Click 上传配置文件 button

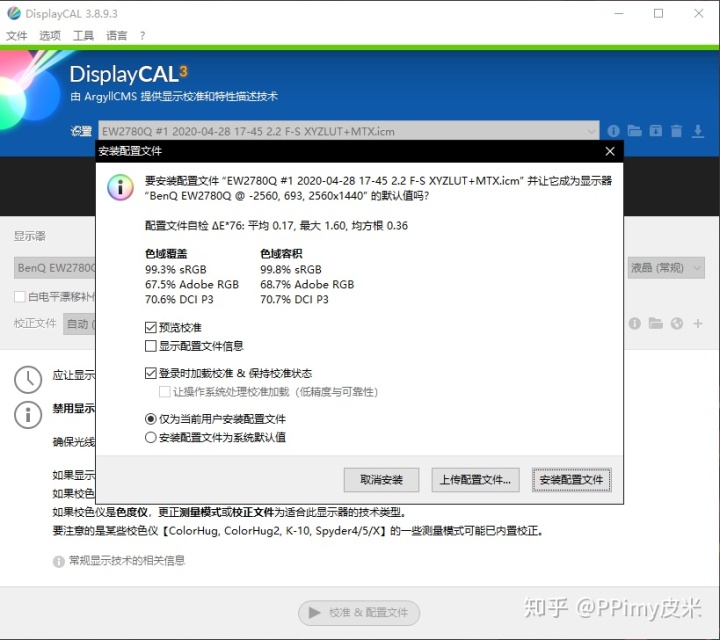(x=475, y=480)
